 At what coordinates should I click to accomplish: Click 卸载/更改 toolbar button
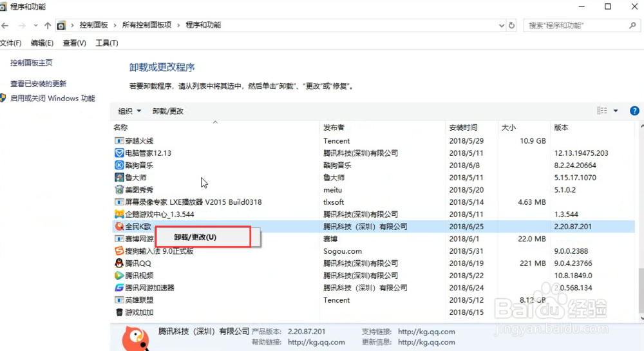pos(168,111)
